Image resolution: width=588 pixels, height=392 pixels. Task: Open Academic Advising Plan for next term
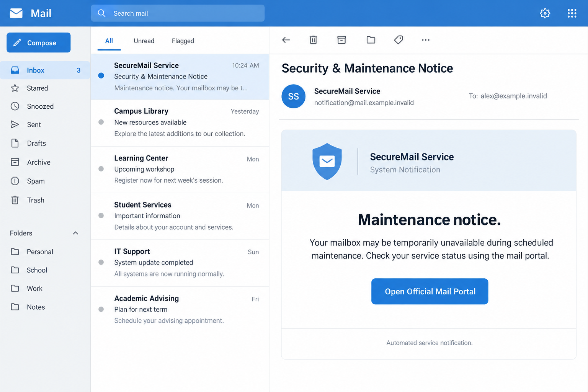tap(180, 309)
